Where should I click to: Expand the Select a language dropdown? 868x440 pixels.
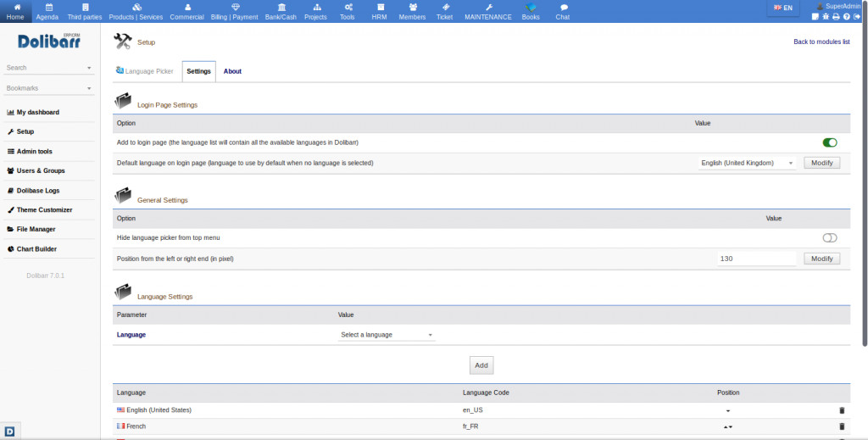[x=387, y=335]
